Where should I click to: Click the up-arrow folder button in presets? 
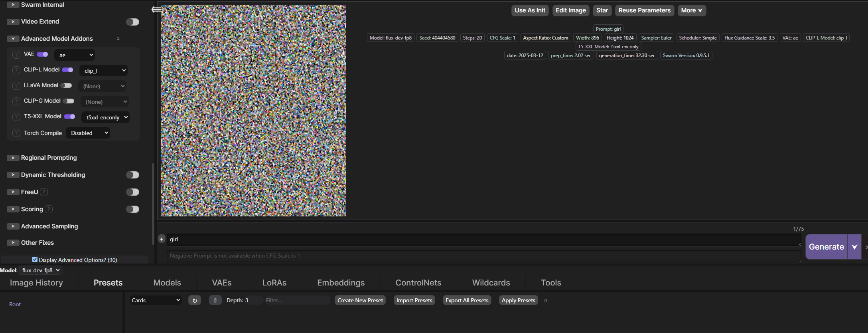(215, 300)
